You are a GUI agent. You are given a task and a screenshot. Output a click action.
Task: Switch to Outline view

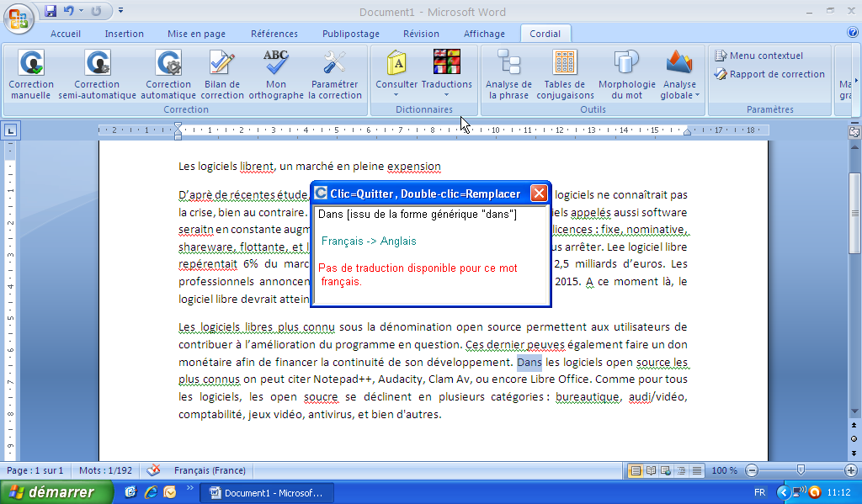click(x=682, y=470)
